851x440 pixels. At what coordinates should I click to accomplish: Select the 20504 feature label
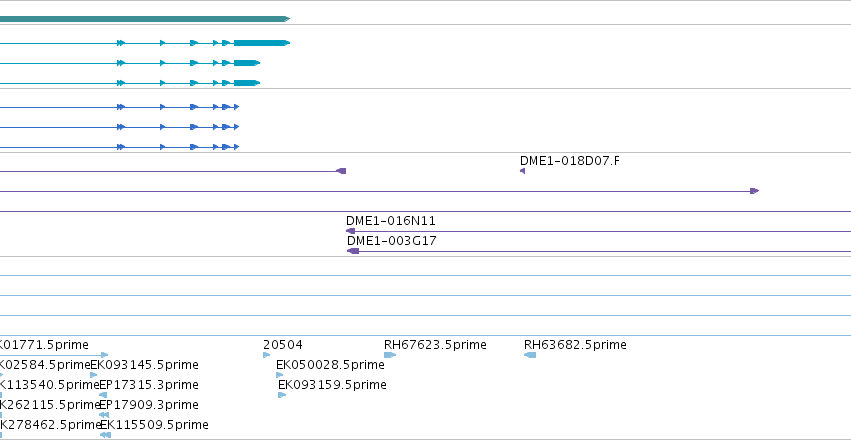pyautogui.click(x=283, y=345)
